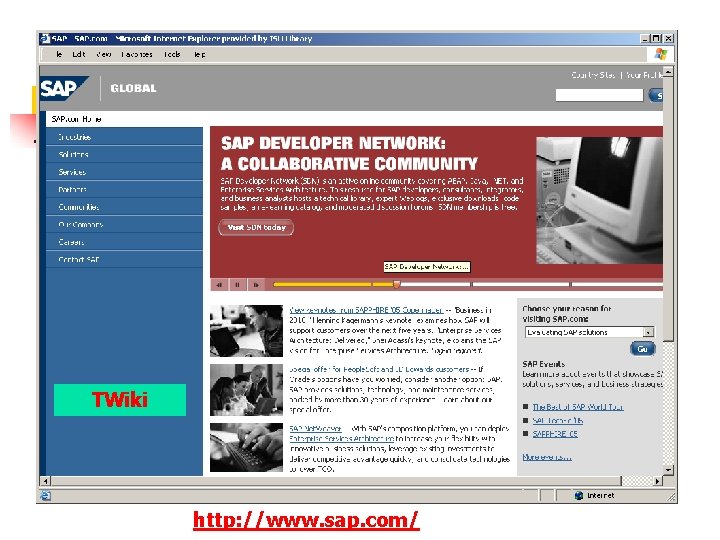This screenshot has height=540, width=720.
Task: Click the horizontal scrollbar left arrow
Action: click(x=45, y=481)
